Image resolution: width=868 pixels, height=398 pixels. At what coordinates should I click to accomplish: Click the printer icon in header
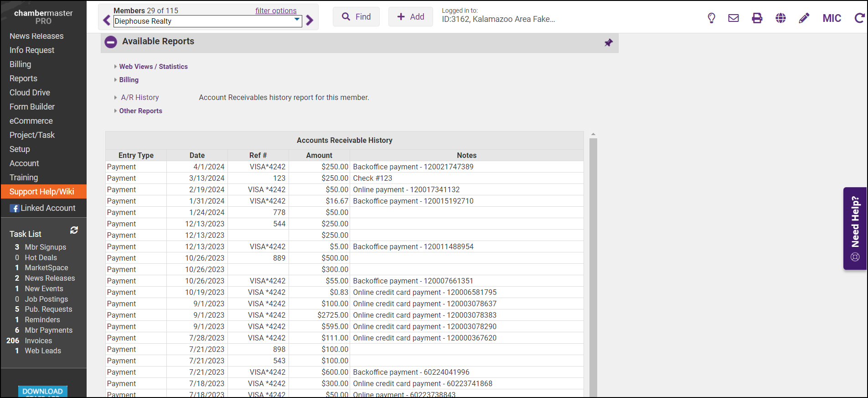[757, 18]
